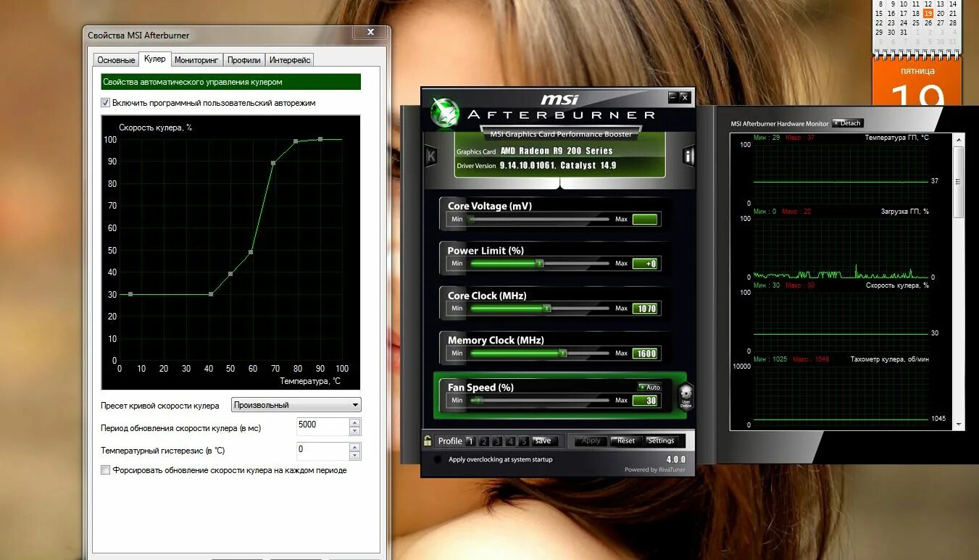Decrease temperature hysteresis with down arrow

point(354,455)
